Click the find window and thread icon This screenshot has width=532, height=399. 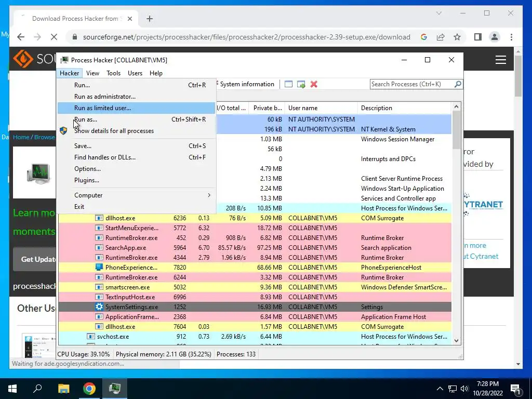[x=301, y=84]
